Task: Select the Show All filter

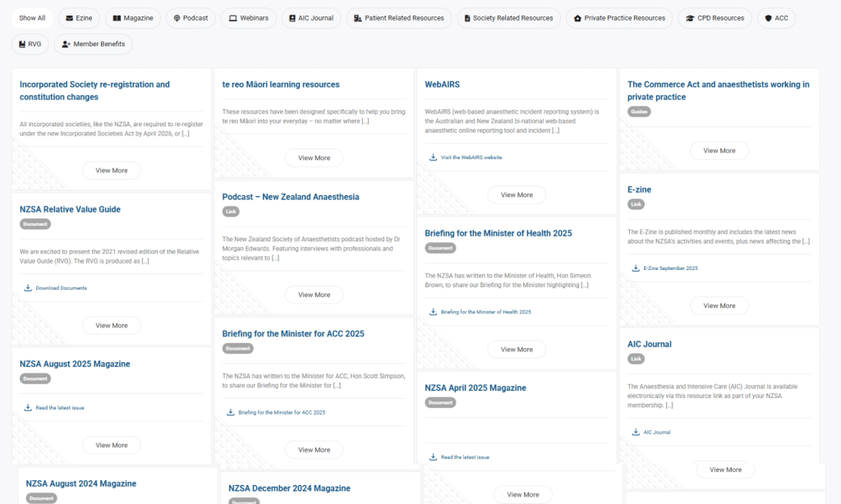Action: coord(32,18)
